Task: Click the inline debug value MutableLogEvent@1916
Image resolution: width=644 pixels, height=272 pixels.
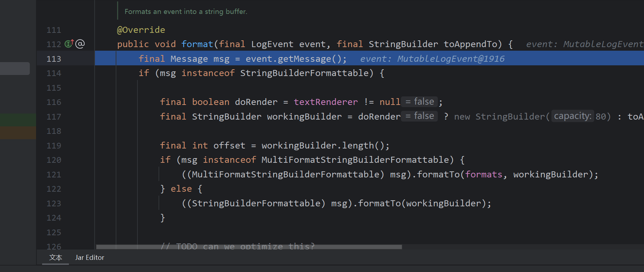Action: click(451, 59)
